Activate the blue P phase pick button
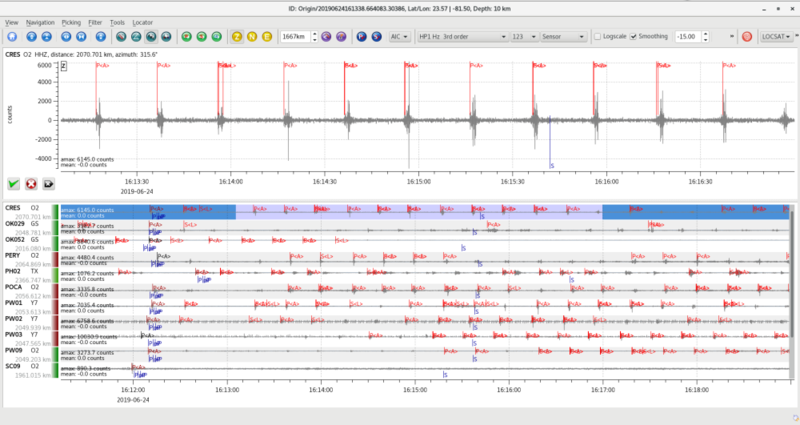Image resolution: width=800 pixels, height=425 pixels. click(361, 37)
